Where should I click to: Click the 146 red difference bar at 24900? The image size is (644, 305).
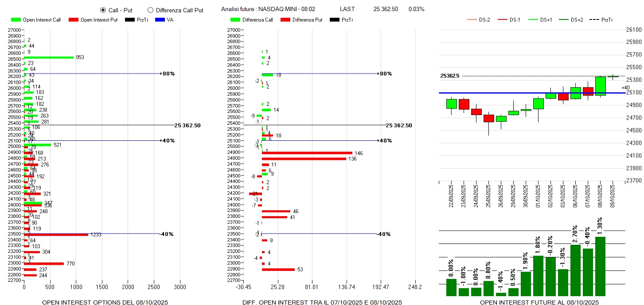(x=307, y=153)
